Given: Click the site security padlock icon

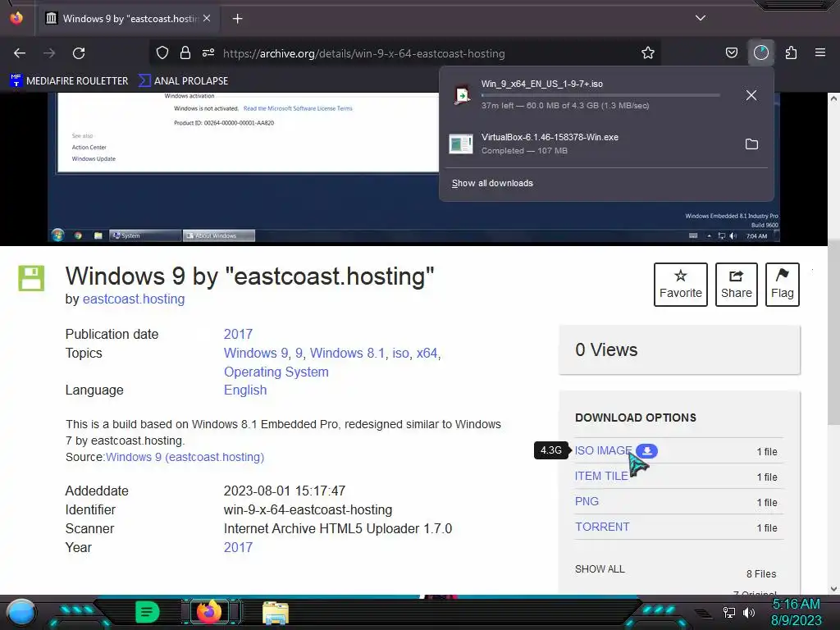Looking at the screenshot, I should 185,53.
